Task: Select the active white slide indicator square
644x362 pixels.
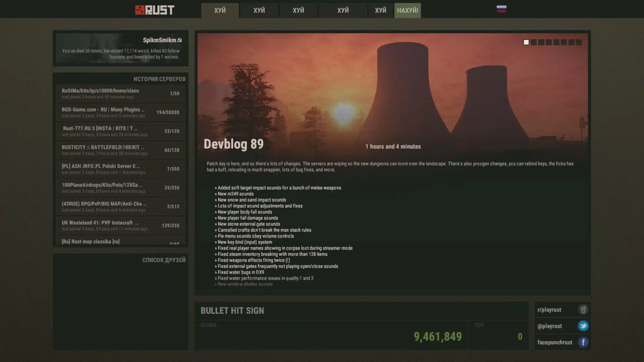Action: [x=526, y=42]
